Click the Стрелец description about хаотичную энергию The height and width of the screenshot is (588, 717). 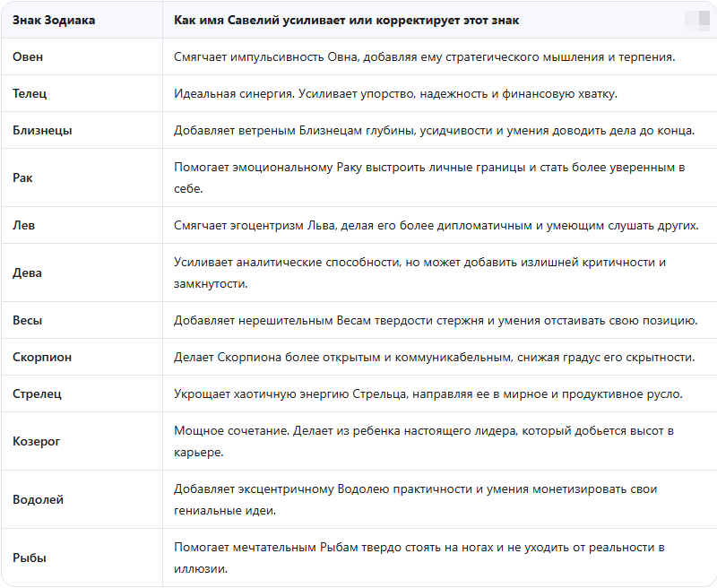[x=428, y=394]
